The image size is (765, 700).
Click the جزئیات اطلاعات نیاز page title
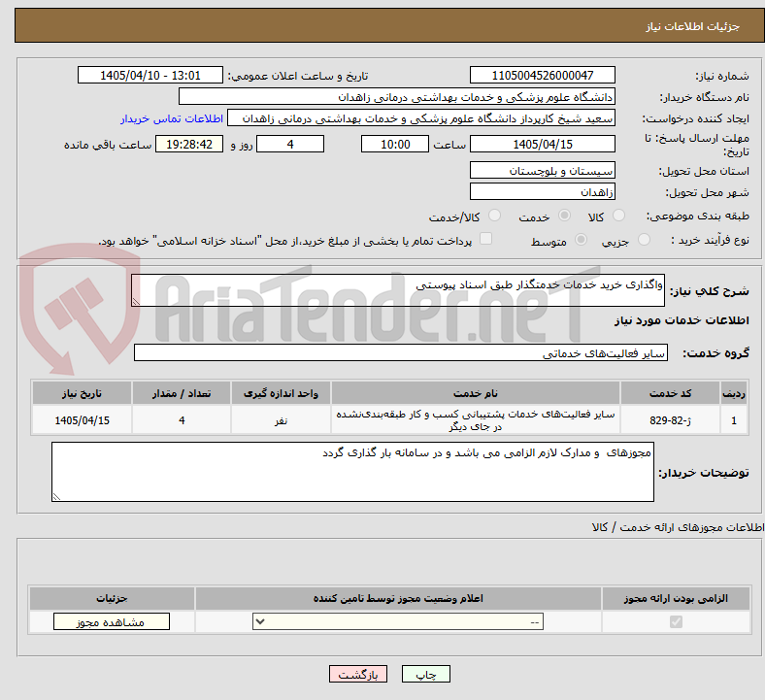tap(693, 26)
